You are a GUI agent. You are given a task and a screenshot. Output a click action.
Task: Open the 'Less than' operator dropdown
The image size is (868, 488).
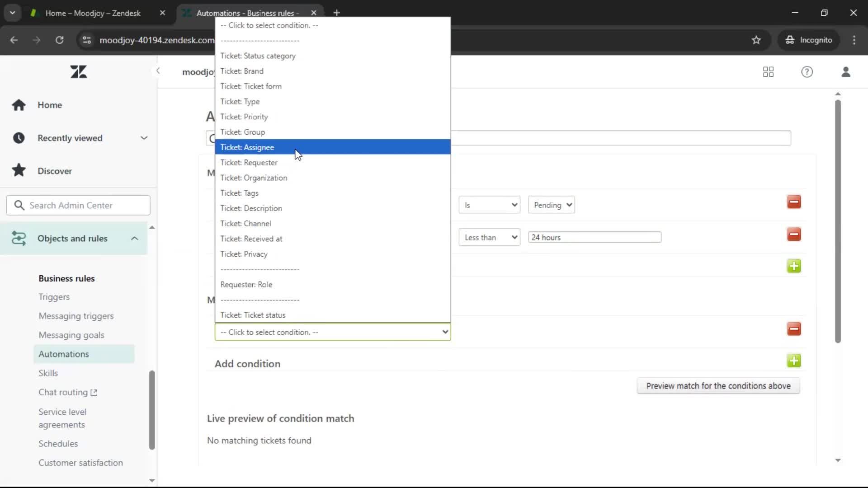489,237
